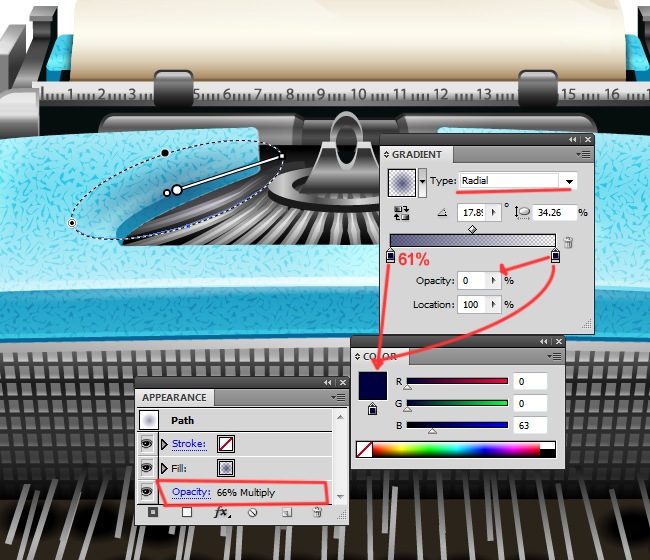Click the gradient angle icon

pyautogui.click(x=442, y=213)
